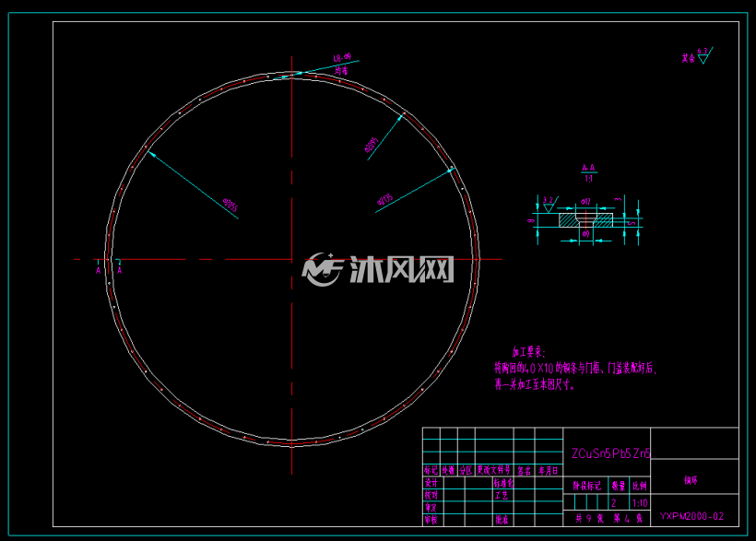Select the 均布 hole distribution note

coord(341,71)
